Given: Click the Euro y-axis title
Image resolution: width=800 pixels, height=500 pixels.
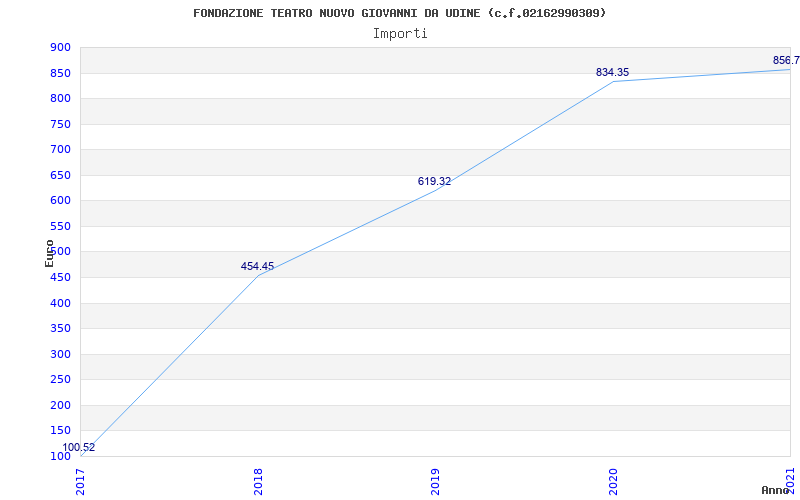Looking at the screenshot, I should point(49,253).
